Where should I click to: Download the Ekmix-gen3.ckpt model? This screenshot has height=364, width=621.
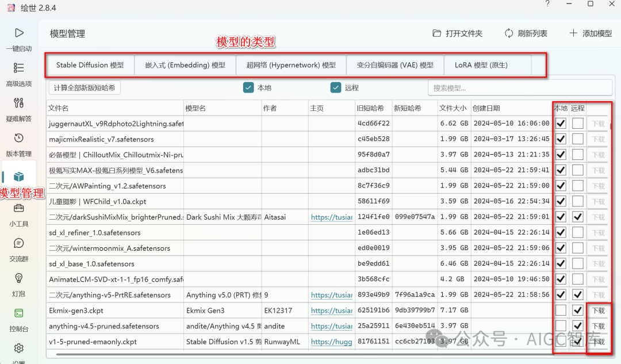[x=598, y=311]
